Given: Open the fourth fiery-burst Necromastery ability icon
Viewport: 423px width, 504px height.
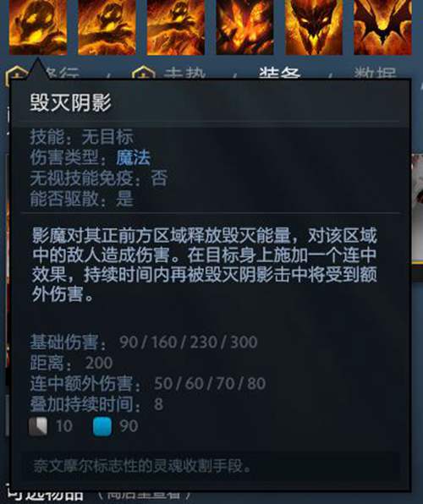Looking at the screenshot, I should click(244, 27).
